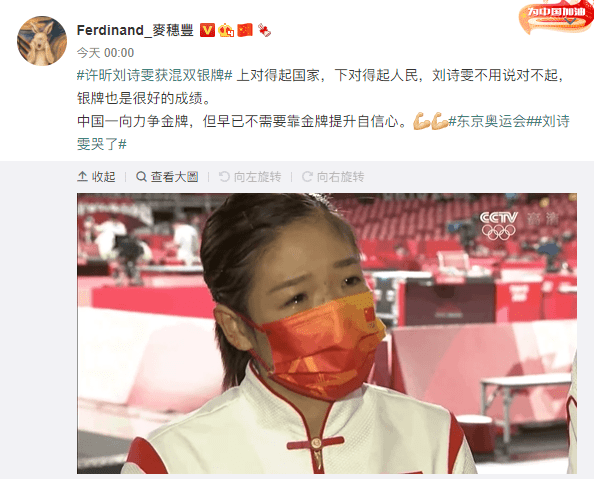
Task: Click the orange V verified badge
Action: click(x=207, y=30)
